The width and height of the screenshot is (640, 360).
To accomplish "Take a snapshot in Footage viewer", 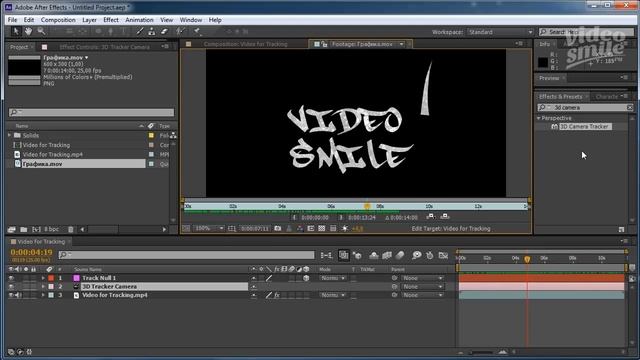I will tap(278, 229).
